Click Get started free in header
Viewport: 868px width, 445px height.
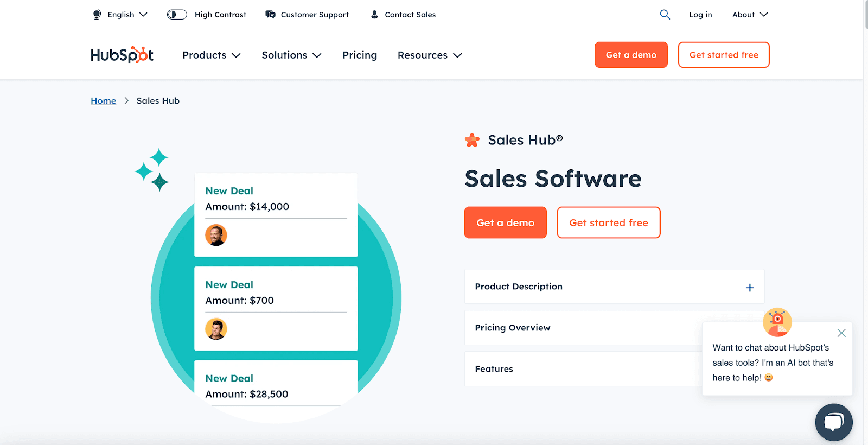pos(724,55)
